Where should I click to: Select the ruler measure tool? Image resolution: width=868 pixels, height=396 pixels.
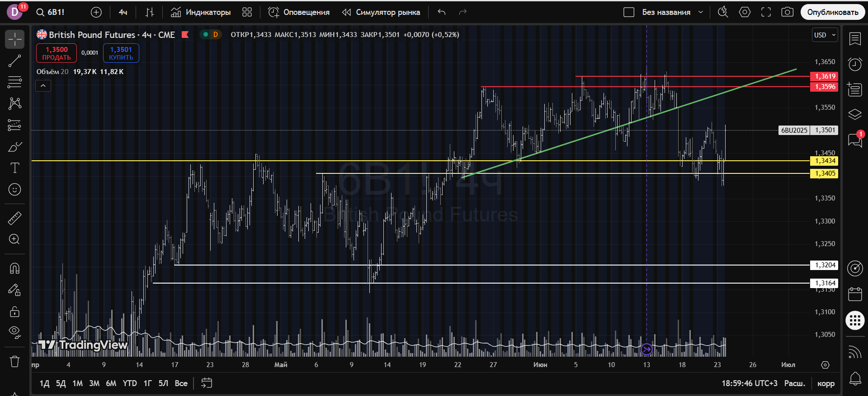[x=14, y=219]
